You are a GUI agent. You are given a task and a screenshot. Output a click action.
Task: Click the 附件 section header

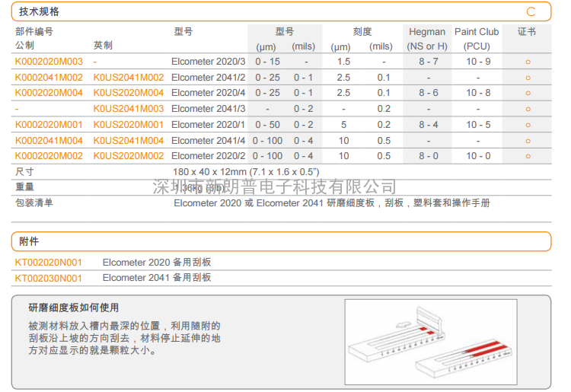[x=281, y=241]
